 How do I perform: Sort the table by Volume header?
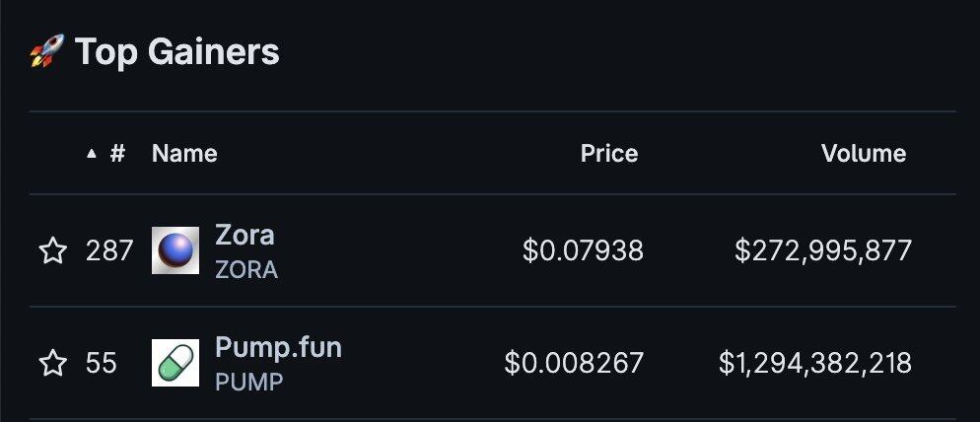pyautogui.click(x=864, y=153)
